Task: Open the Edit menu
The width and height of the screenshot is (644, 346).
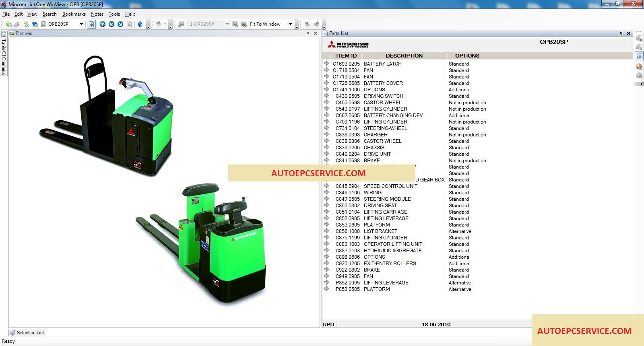Action: (19, 14)
